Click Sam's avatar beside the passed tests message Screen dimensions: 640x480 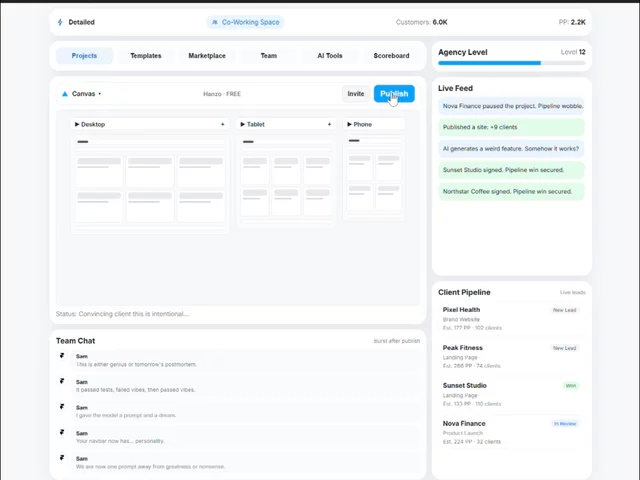coord(62,381)
